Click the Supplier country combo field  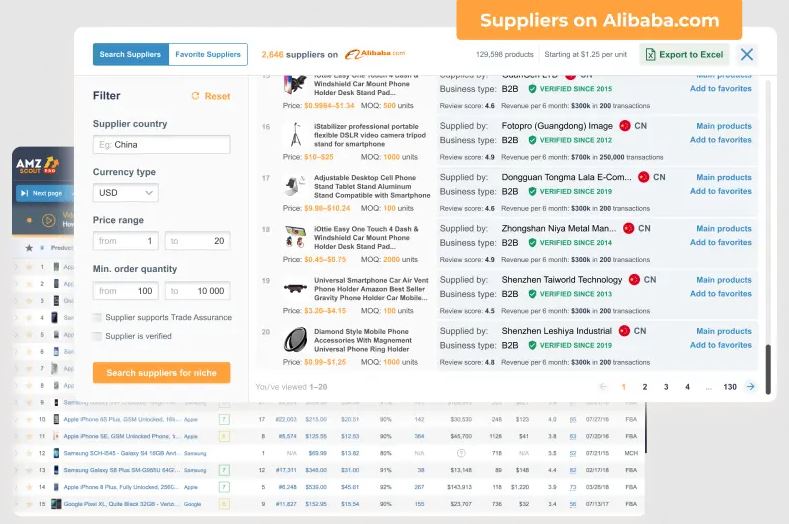pos(162,144)
